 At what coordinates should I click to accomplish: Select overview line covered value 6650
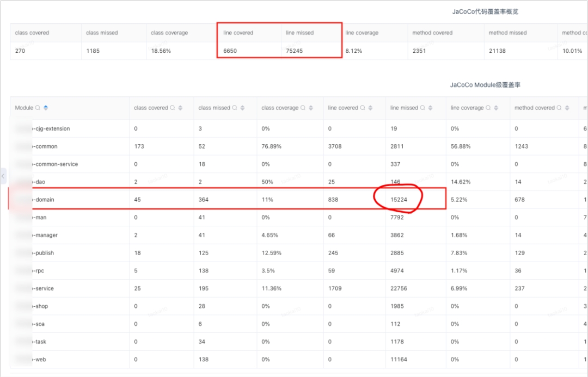[x=230, y=51]
